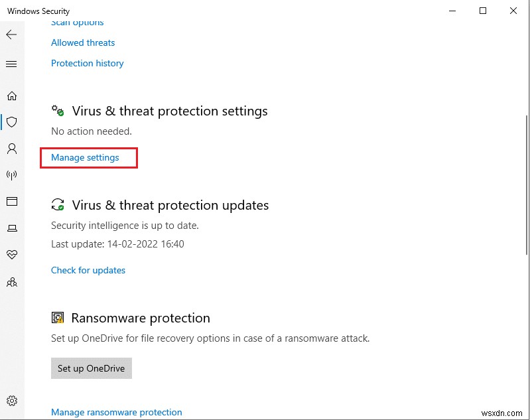This screenshot has height=420, width=530.
Task: Open Device security in the sidebar
Action: click(11, 228)
